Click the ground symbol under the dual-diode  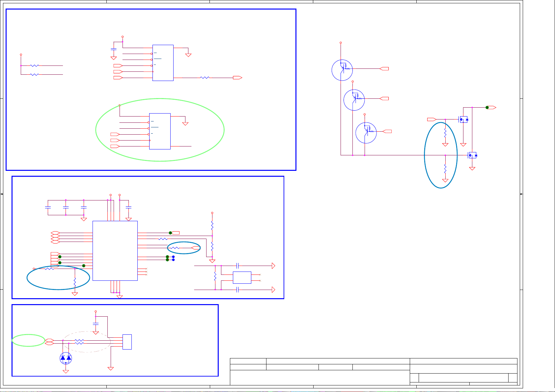66,371
